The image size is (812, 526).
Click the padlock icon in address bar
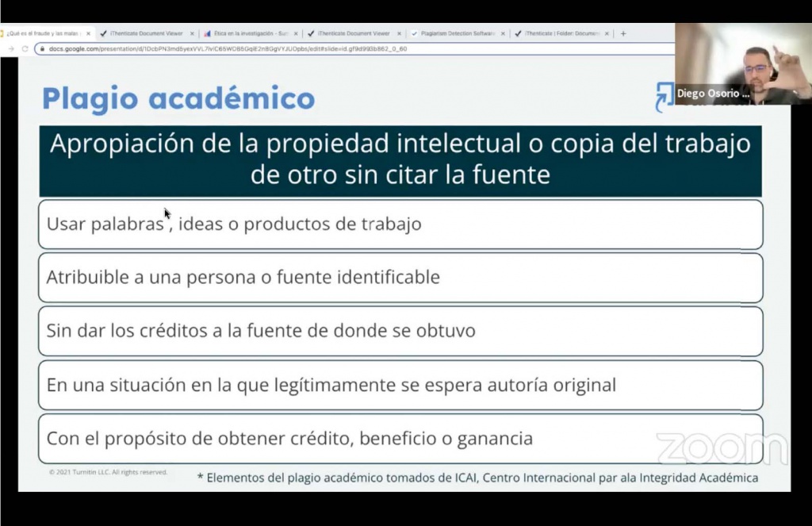(x=41, y=48)
